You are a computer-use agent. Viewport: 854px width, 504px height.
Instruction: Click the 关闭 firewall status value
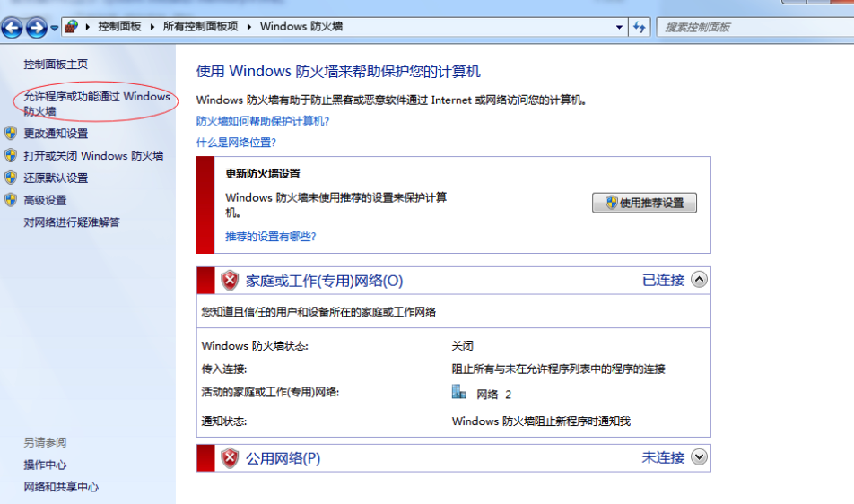[x=462, y=346]
